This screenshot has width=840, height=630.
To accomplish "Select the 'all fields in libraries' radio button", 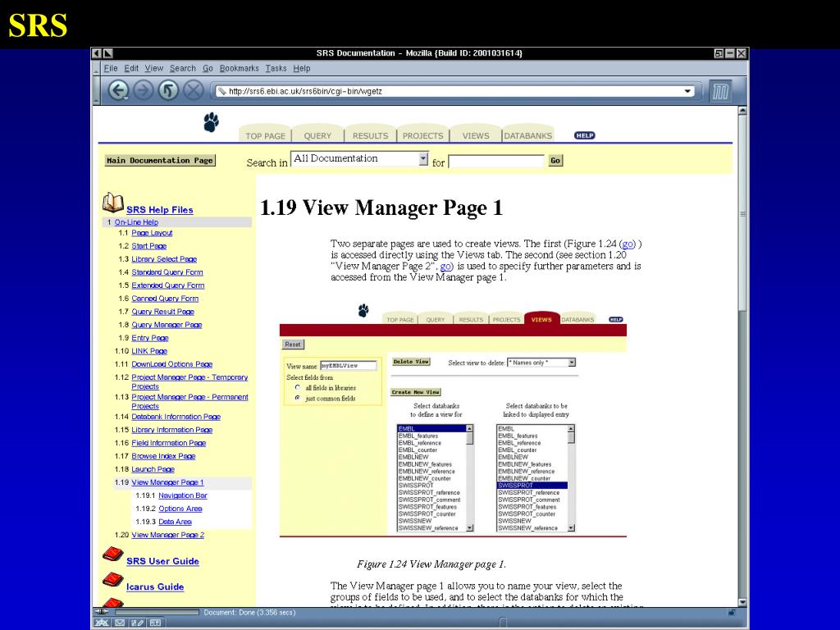I will coord(298,387).
